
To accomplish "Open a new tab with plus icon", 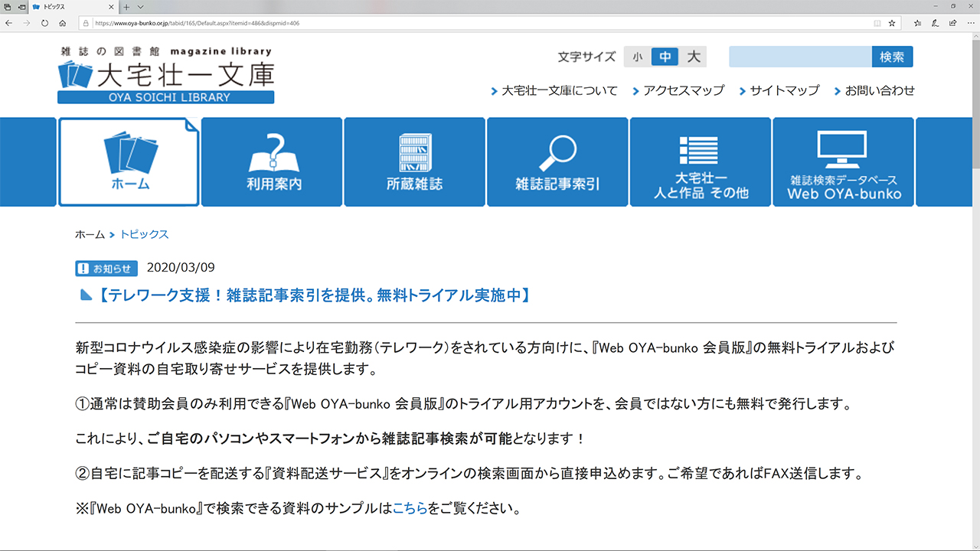I will click(x=126, y=7).
